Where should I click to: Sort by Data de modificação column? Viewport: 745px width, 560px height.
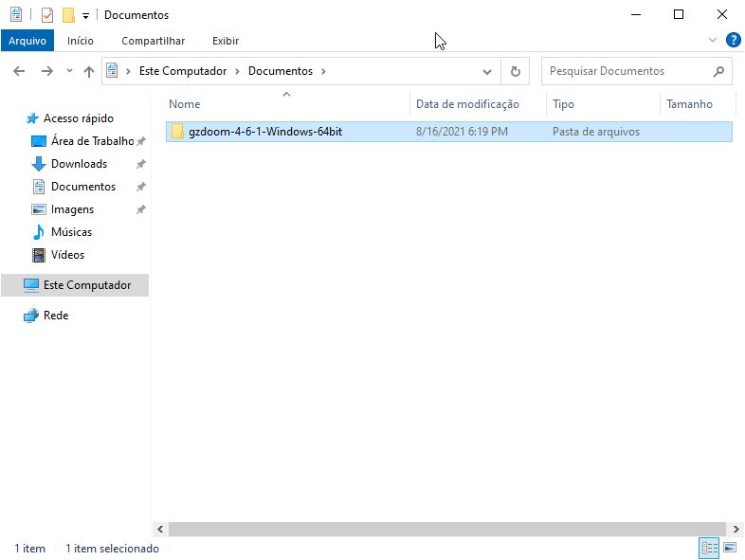pyautogui.click(x=467, y=104)
